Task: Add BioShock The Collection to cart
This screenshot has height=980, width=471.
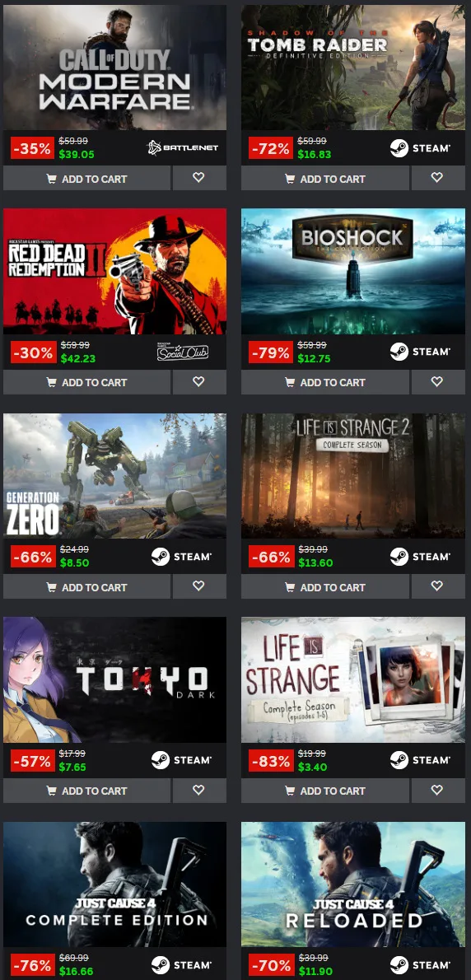Action: tap(324, 382)
